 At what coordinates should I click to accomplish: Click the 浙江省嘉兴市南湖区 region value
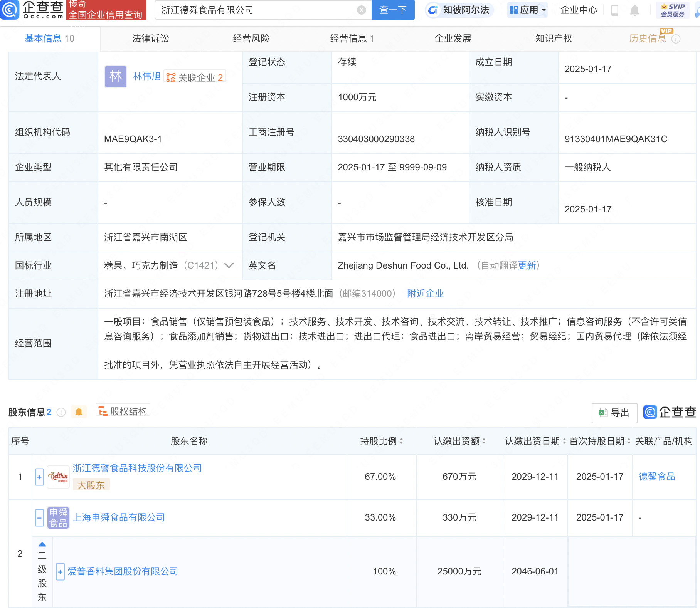click(145, 237)
